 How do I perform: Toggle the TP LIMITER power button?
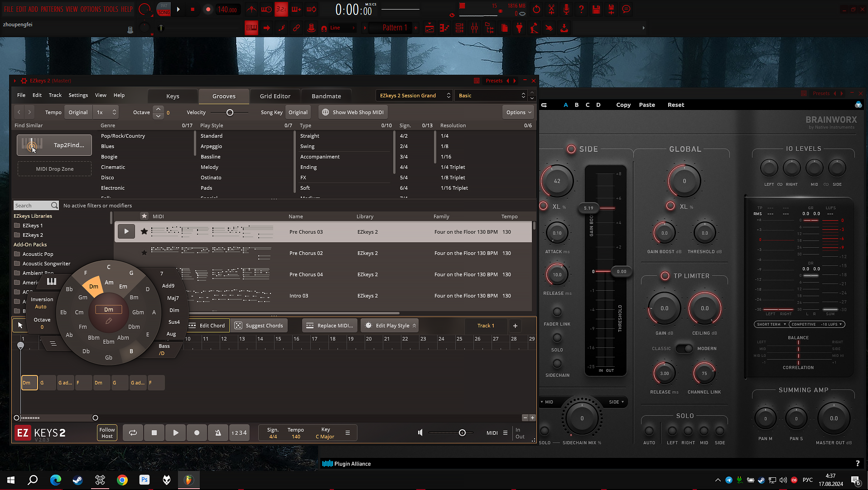click(x=665, y=276)
